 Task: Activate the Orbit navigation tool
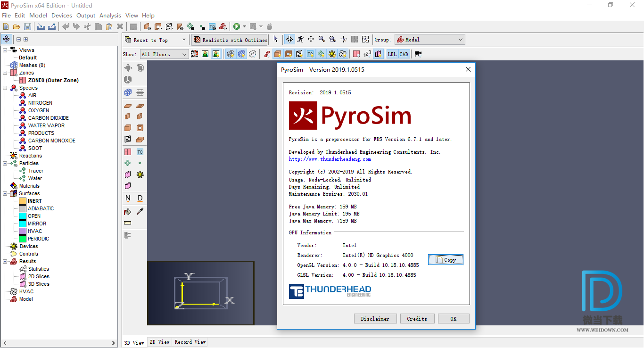289,40
